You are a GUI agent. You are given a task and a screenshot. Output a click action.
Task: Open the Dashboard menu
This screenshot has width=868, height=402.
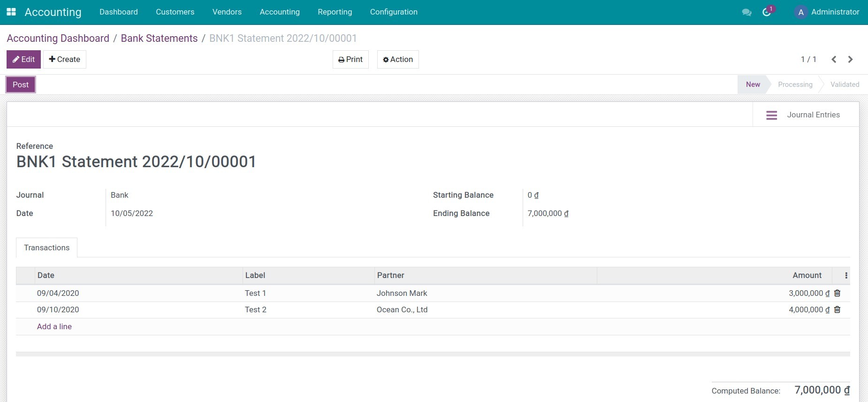[x=119, y=12]
